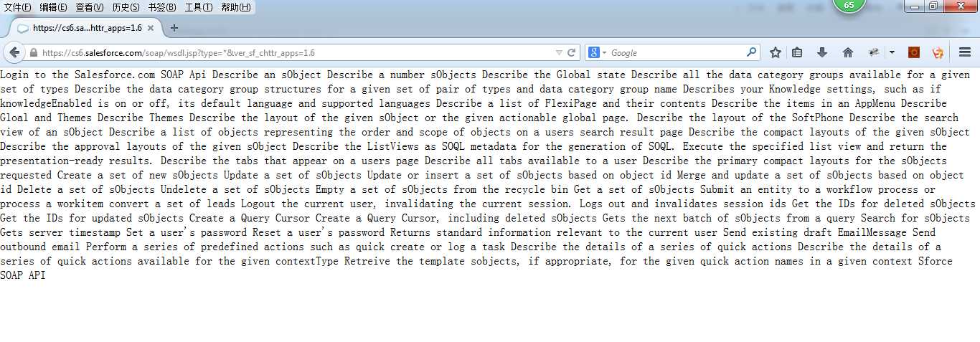Open the hamburger menu button

click(965, 52)
